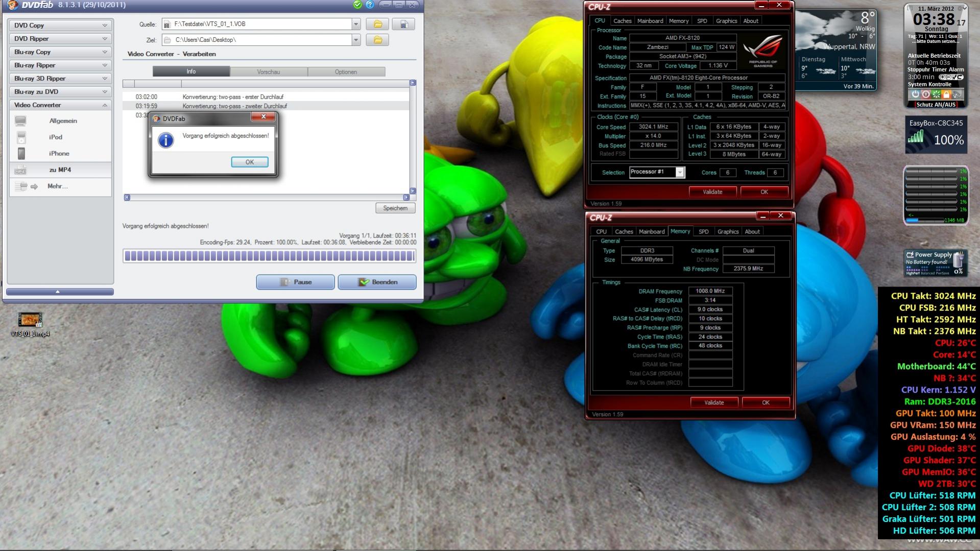Screen dimensions: 980x551
Task: Select the Allgemein monitor icon
Action: tap(20, 121)
